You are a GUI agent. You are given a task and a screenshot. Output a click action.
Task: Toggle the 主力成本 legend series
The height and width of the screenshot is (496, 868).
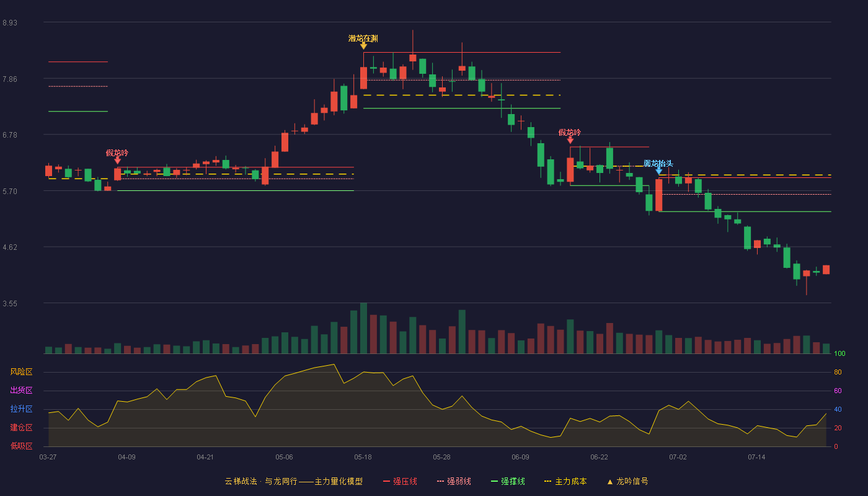coord(565,481)
